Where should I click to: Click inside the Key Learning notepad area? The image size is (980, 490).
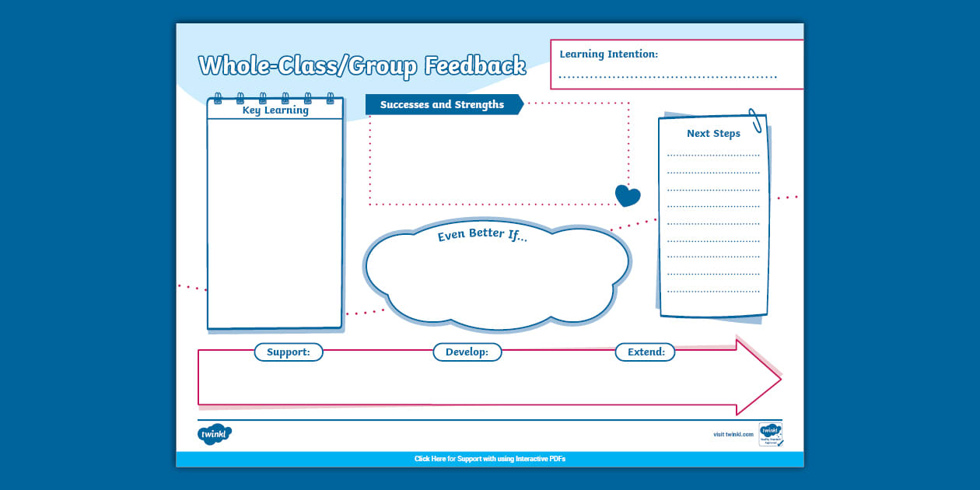pyautogui.click(x=275, y=226)
